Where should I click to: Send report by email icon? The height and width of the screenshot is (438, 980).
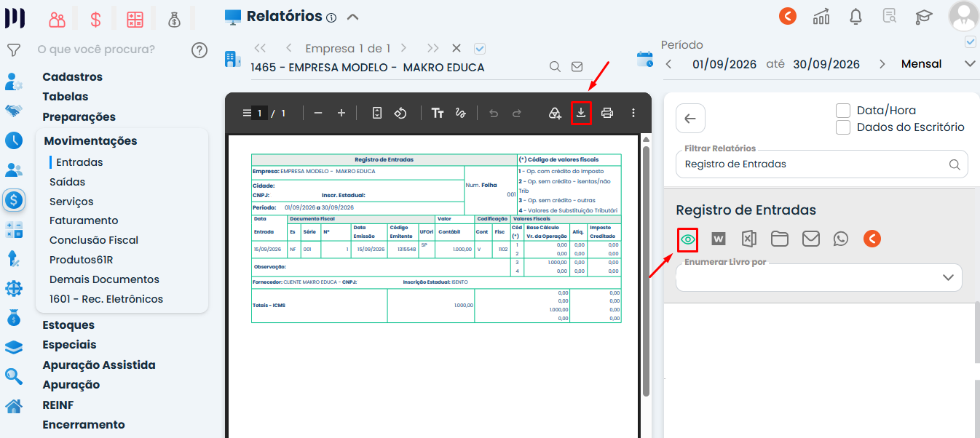pyautogui.click(x=811, y=239)
